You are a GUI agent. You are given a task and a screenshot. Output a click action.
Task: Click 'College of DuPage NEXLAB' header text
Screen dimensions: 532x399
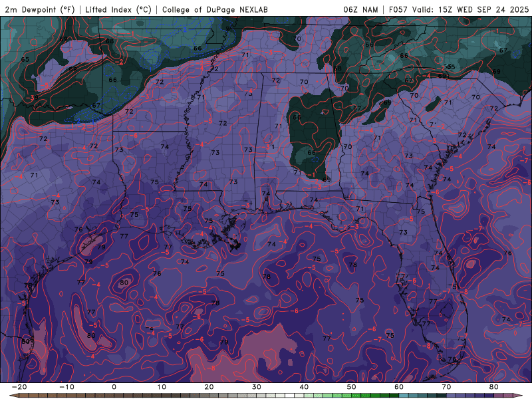[x=215, y=9]
